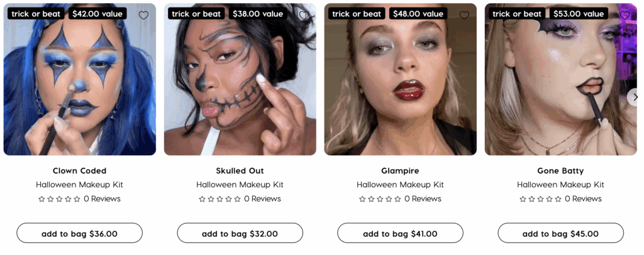Click Glampire star rating
Image resolution: width=644 pixels, height=255 pixels.
pos(380,199)
